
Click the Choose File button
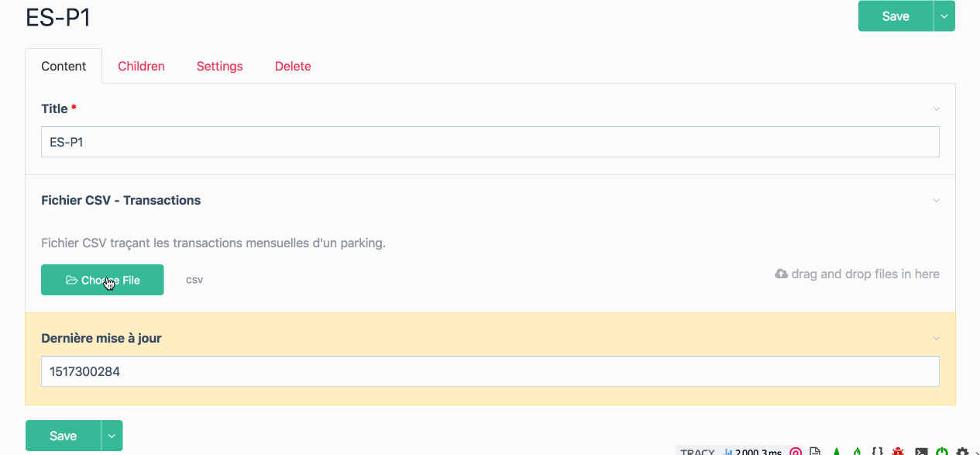coord(102,280)
